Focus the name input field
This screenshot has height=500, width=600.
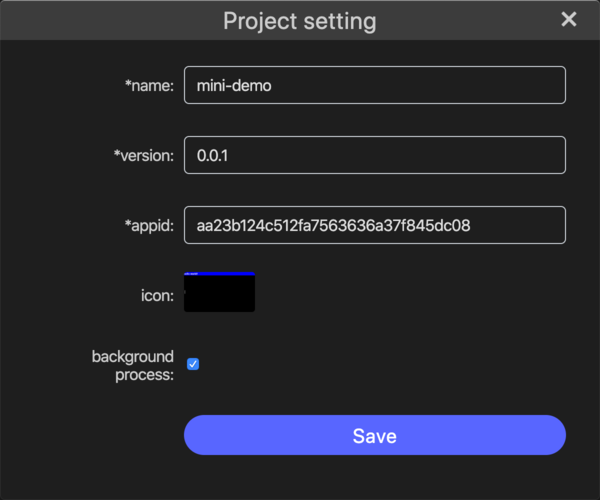[375, 85]
